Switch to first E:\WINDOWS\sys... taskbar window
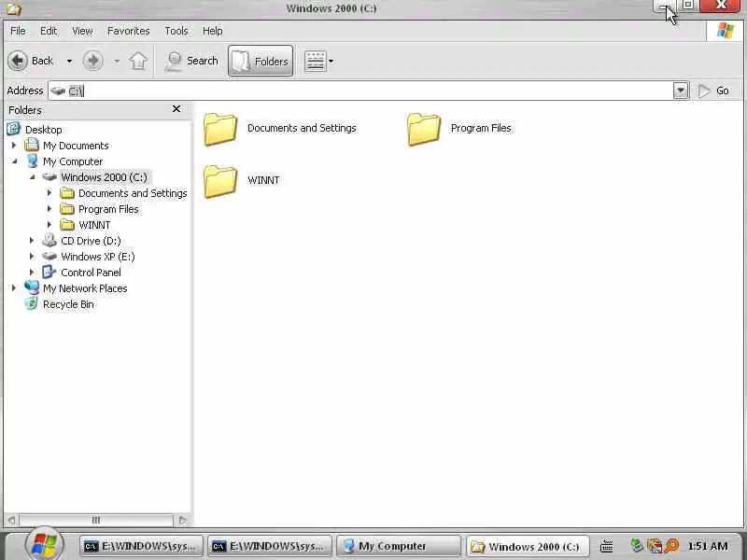 point(142,546)
